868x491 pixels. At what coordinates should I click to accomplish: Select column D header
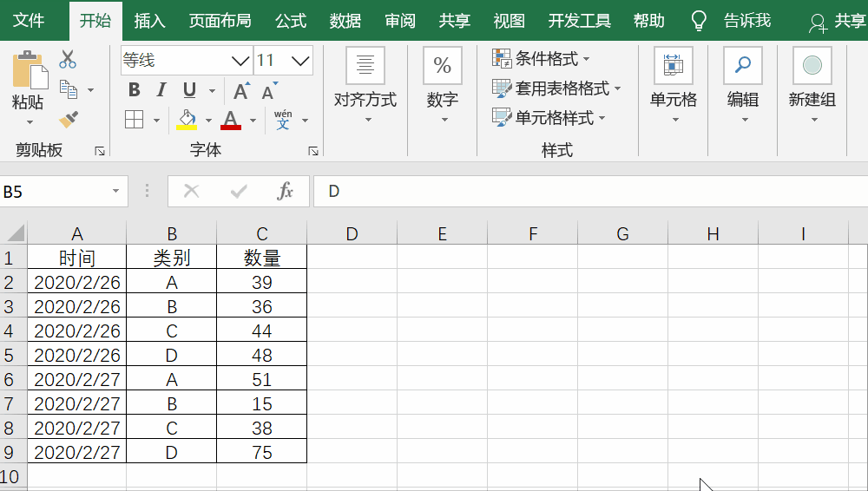click(x=352, y=233)
